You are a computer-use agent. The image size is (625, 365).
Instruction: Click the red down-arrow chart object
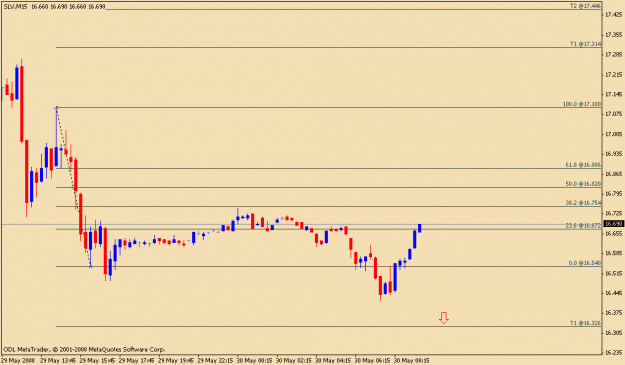pos(444,318)
